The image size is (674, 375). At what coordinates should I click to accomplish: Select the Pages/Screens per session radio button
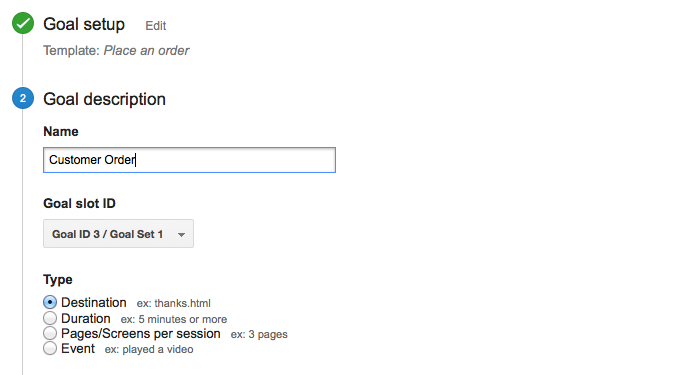(50, 333)
